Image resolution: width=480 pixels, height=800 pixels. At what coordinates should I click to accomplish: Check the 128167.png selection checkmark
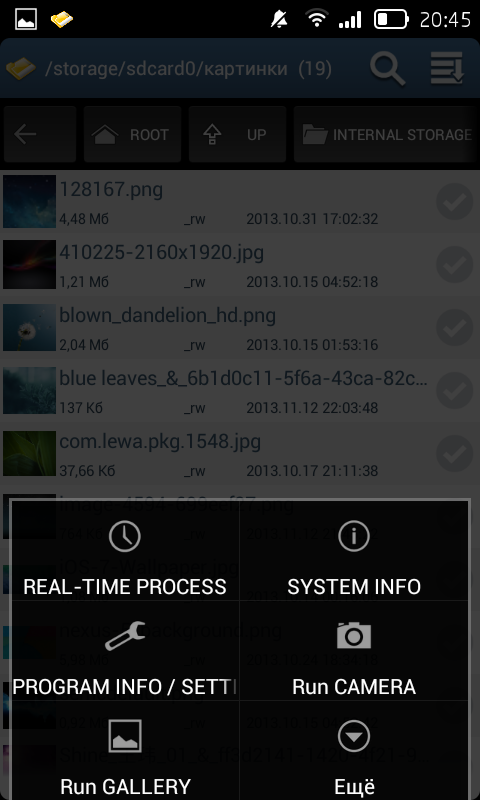(x=454, y=202)
